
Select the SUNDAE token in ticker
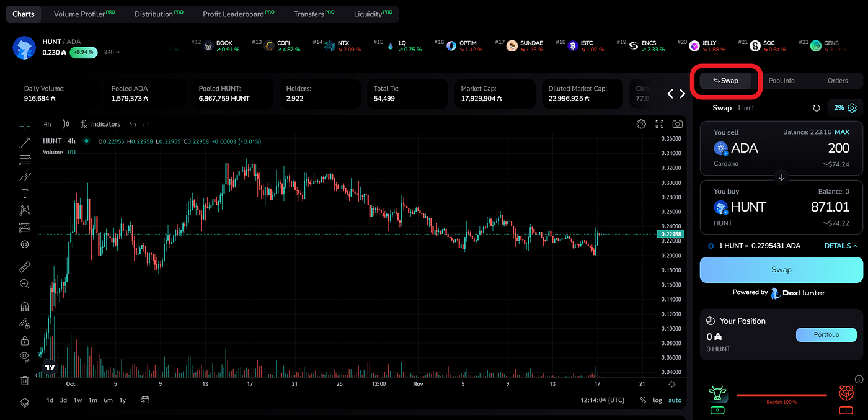525,46
